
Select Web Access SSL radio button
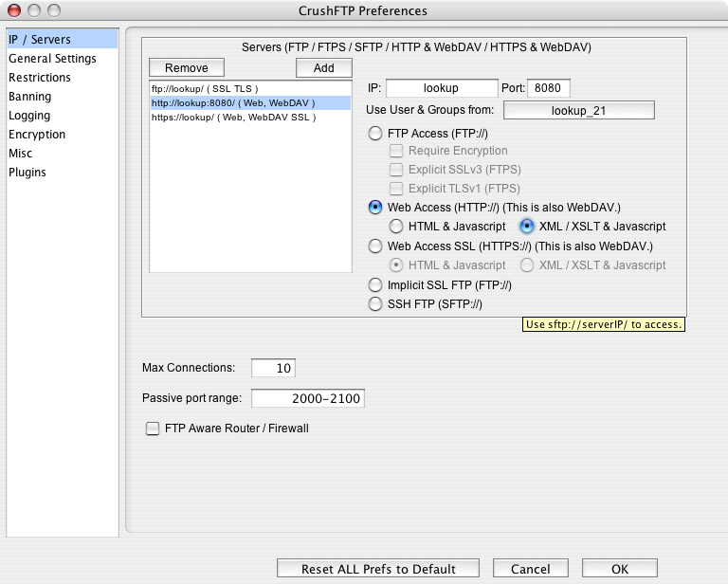[x=376, y=246]
